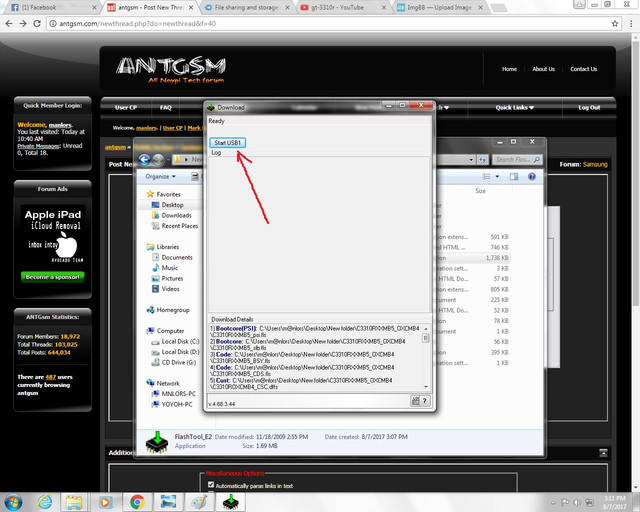This screenshot has height=512, width=640.
Task: Select Music library in sidebar
Action: 169,268
